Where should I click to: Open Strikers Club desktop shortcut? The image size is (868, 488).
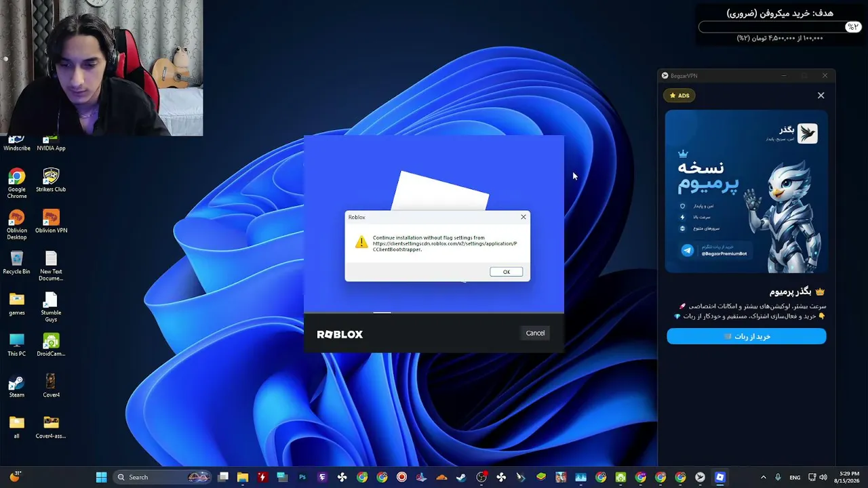tap(51, 180)
